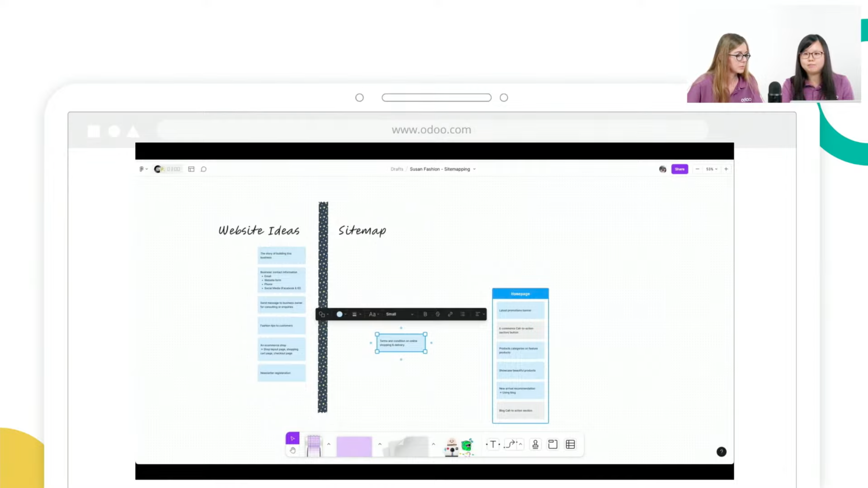The height and width of the screenshot is (488, 868).
Task: Open the border style options
Action: click(356, 314)
